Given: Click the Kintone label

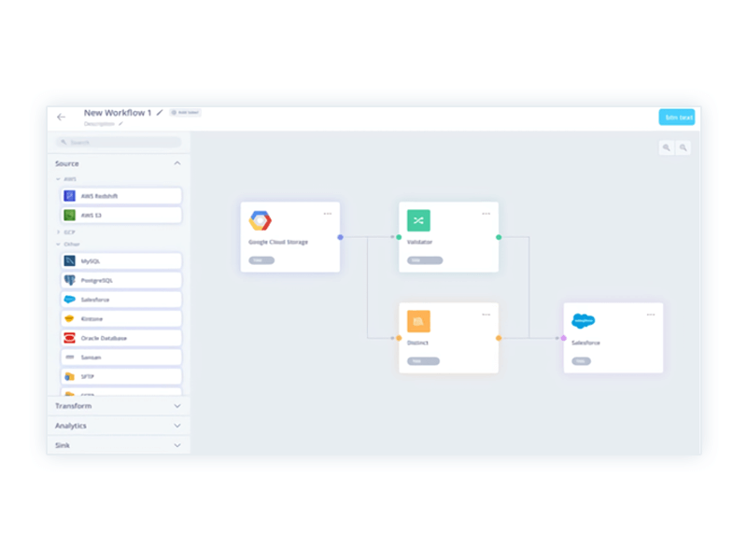Looking at the screenshot, I should coord(92,319).
